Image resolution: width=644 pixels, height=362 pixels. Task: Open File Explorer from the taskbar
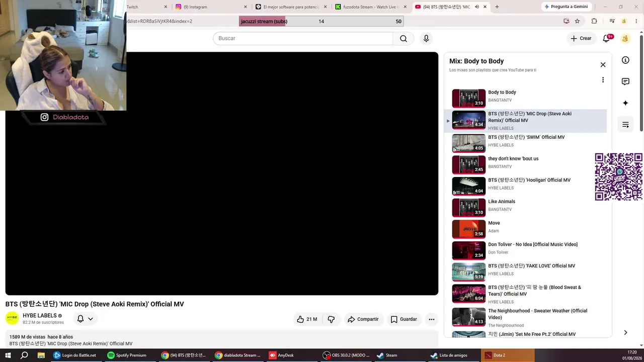click(x=41, y=355)
